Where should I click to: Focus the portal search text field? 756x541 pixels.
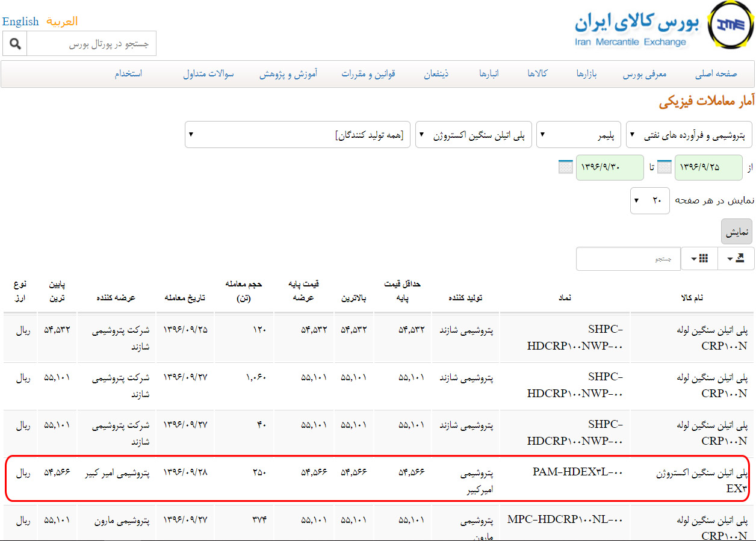91,44
